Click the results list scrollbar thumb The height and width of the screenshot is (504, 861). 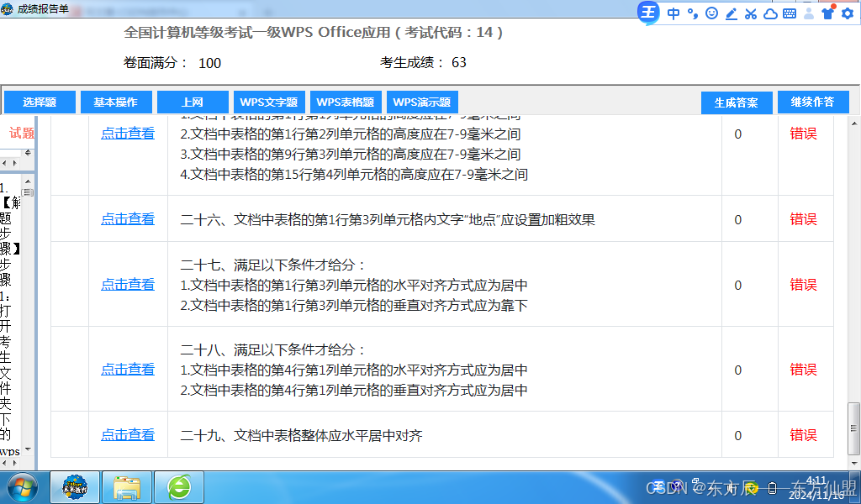[x=854, y=429]
